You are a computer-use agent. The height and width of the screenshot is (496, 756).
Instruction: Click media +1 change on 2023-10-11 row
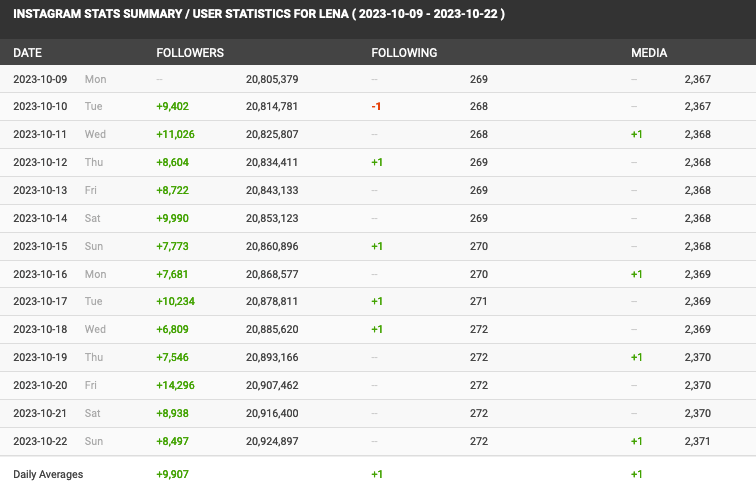[x=636, y=134]
